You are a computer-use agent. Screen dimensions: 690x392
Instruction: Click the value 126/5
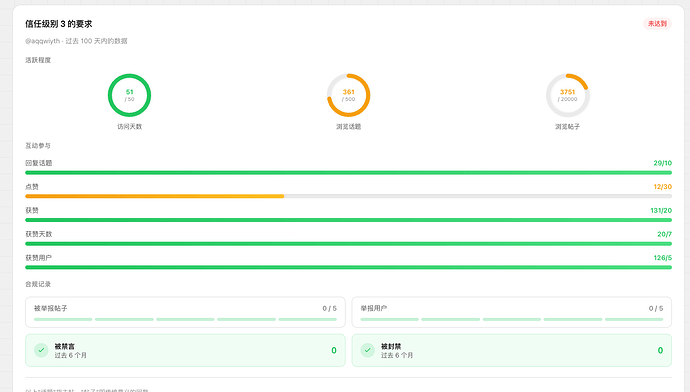663,258
